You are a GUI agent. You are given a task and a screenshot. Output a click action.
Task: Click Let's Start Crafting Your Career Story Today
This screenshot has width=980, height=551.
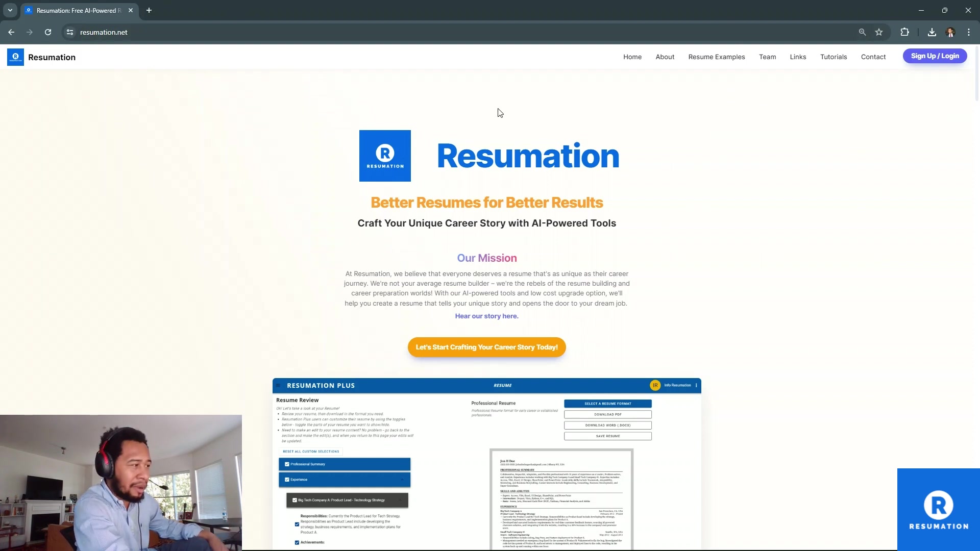coord(487,347)
